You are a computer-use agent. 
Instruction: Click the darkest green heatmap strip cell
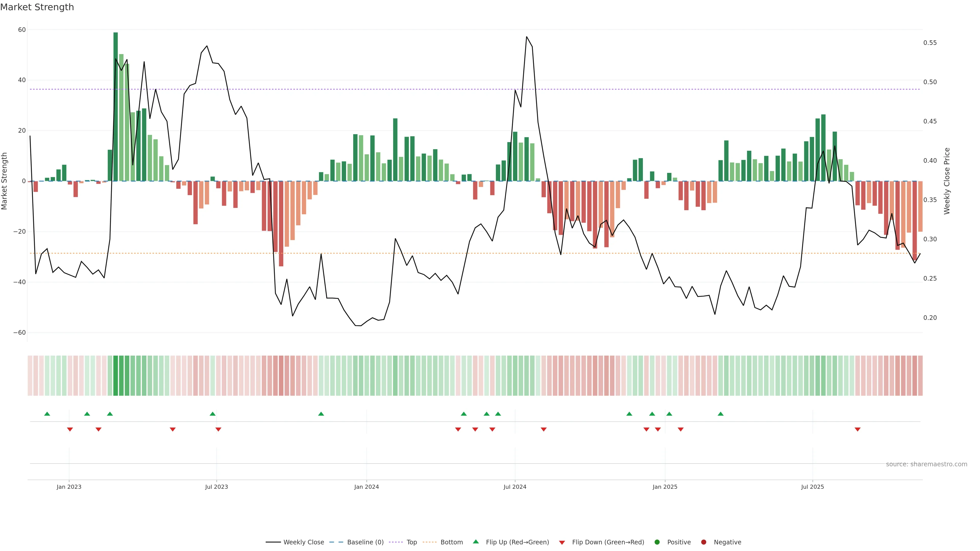point(116,376)
